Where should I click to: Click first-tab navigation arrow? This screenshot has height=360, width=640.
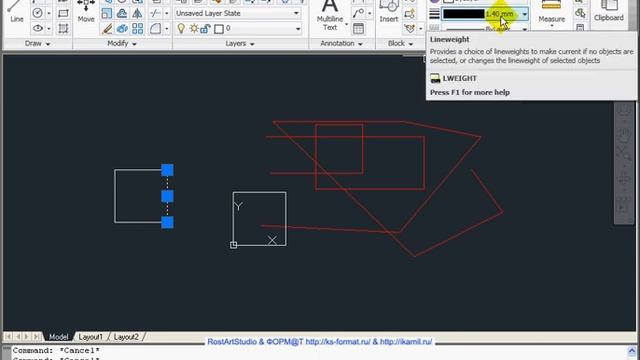[x=8, y=337]
